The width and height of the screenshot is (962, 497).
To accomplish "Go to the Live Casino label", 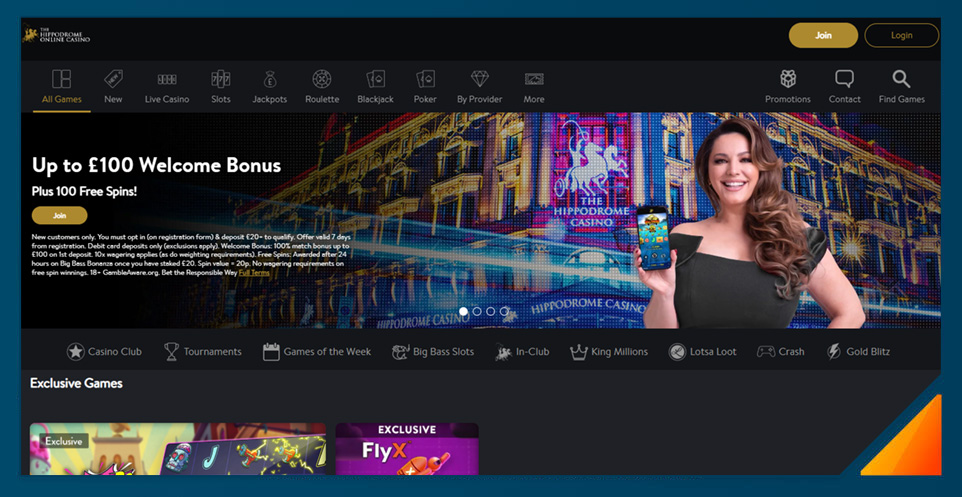I will pos(167,99).
